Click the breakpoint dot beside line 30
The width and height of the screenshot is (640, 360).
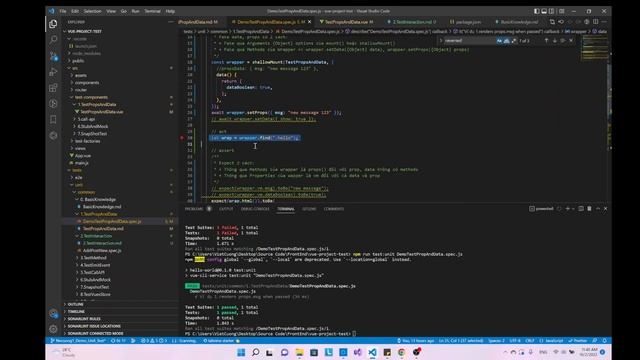click(x=182, y=138)
